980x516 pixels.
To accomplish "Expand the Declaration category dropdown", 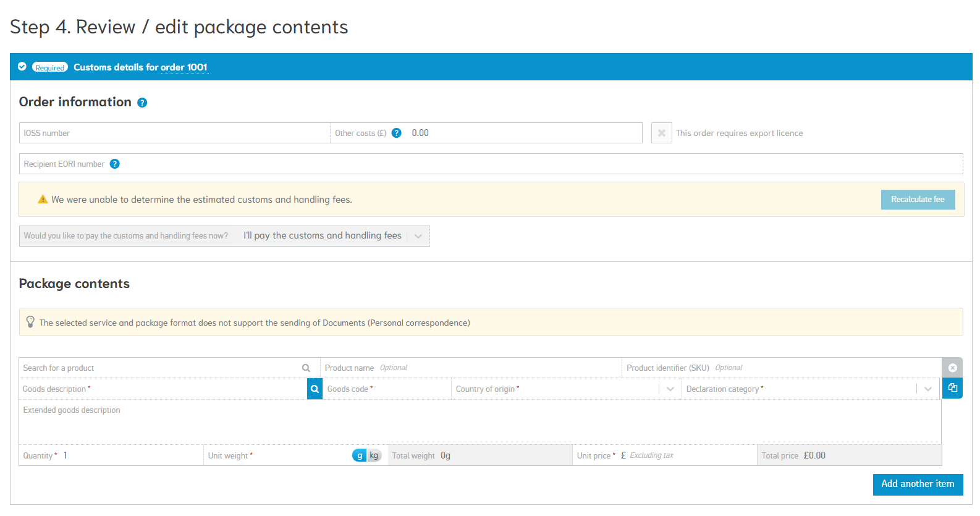I will click(927, 389).
